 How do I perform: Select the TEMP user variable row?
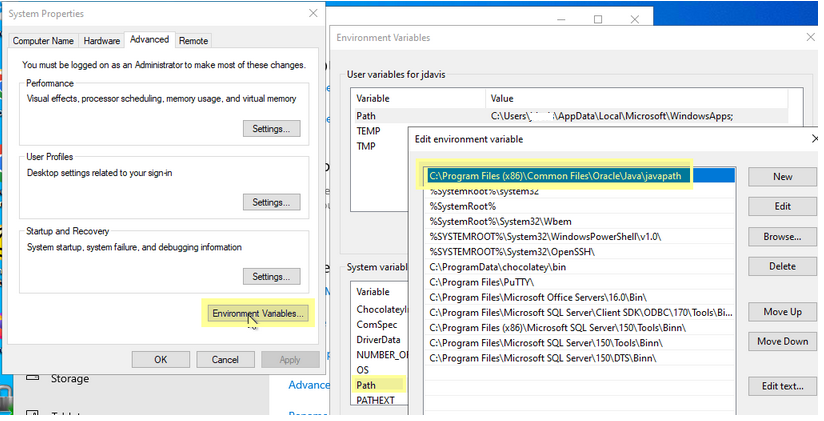point(368,131)
